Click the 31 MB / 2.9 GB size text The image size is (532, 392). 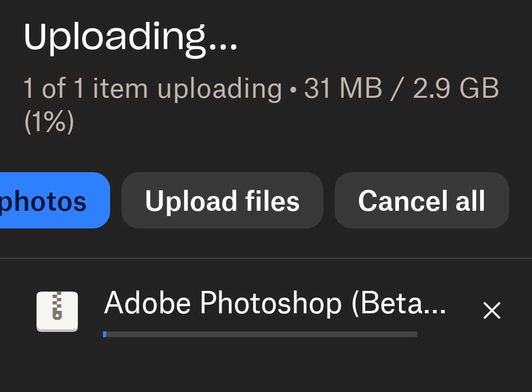401,89
